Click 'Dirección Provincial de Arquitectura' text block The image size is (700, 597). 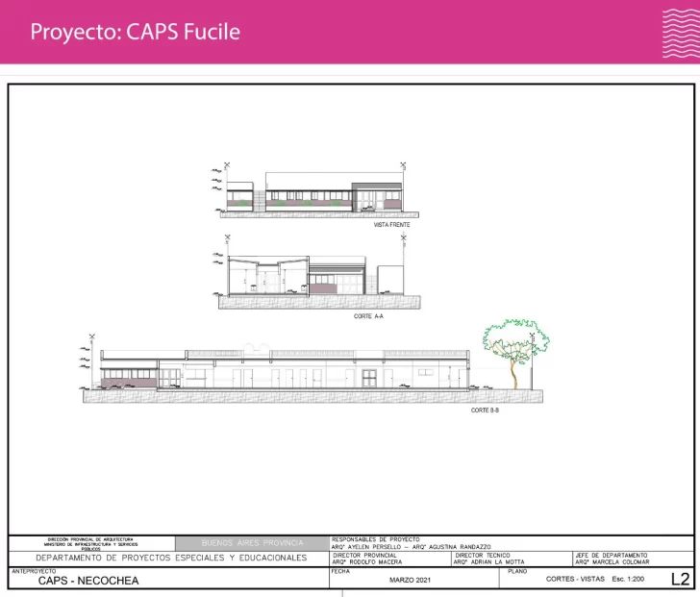pyautogui.click(x=90, y=543)
